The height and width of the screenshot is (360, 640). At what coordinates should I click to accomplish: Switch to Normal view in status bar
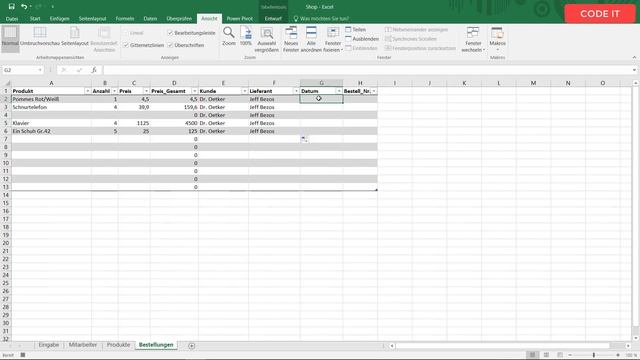[532, 355]
